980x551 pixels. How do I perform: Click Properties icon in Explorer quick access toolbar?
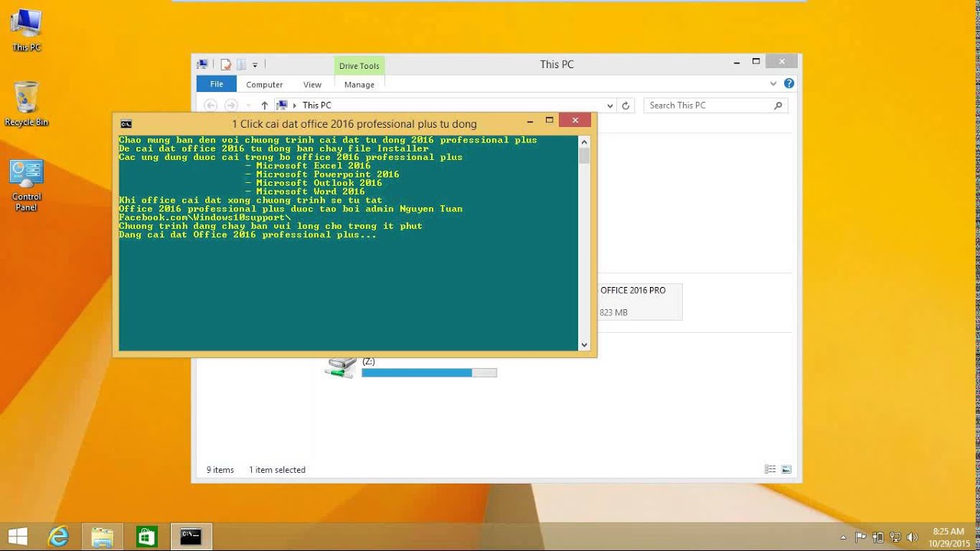pyautogui.click(x=226, y=64)
